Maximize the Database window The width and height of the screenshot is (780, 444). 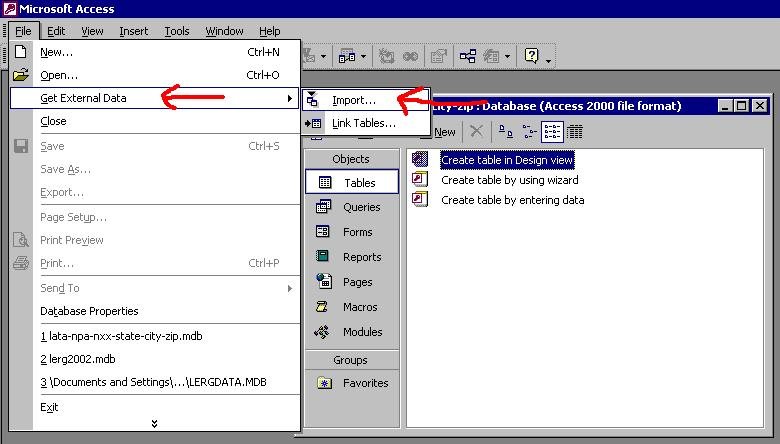pyautogui.click(x=741, y=105)
